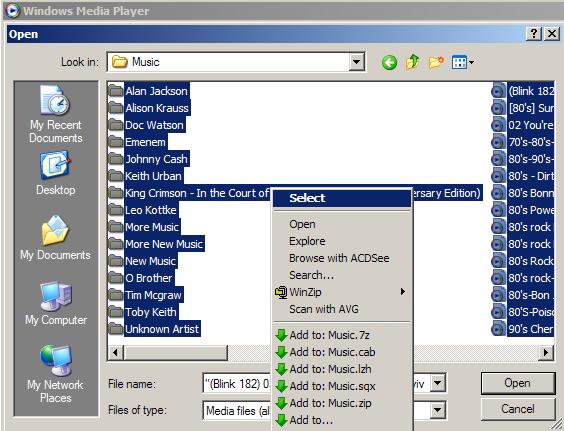Select the O Brother folder
The height and width of the screenshot is (431, 564).
tap(141, 278)
